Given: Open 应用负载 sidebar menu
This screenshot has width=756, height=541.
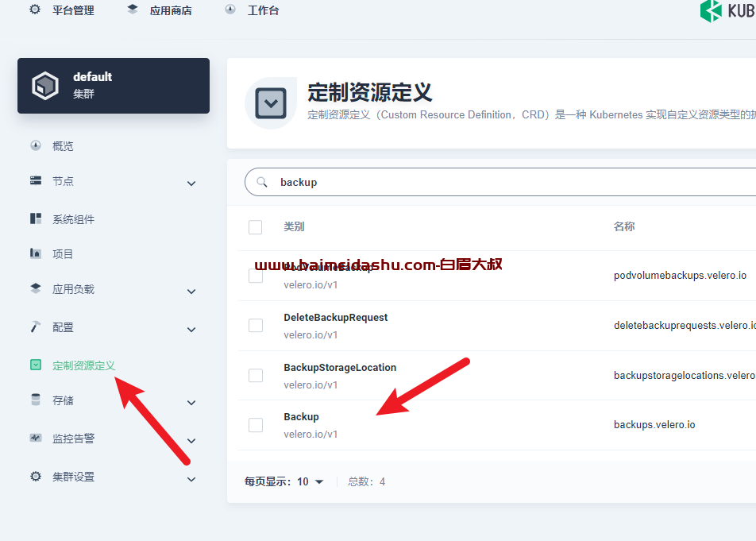Looking at the screenshot, I should (73, 289).
